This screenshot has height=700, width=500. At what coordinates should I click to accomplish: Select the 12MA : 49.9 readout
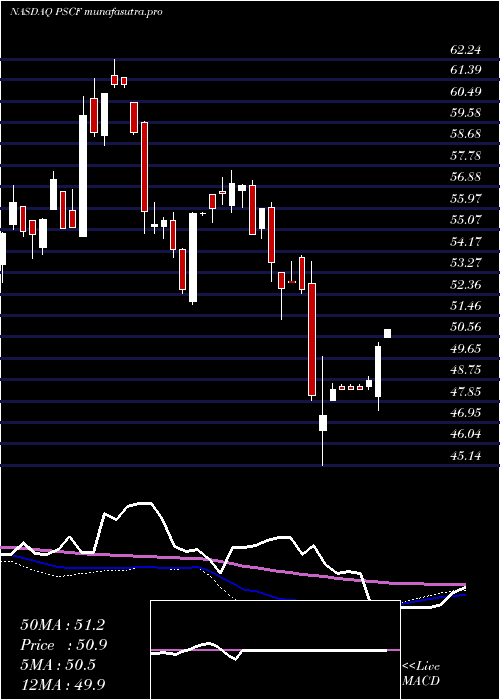[63, 684]
